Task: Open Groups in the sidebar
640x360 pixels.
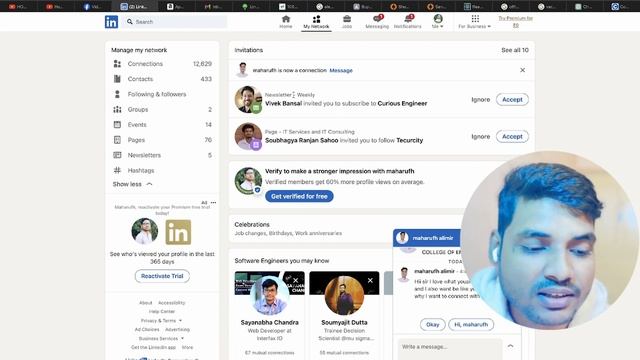Action: pyautogui.click(x=162, y=109)
